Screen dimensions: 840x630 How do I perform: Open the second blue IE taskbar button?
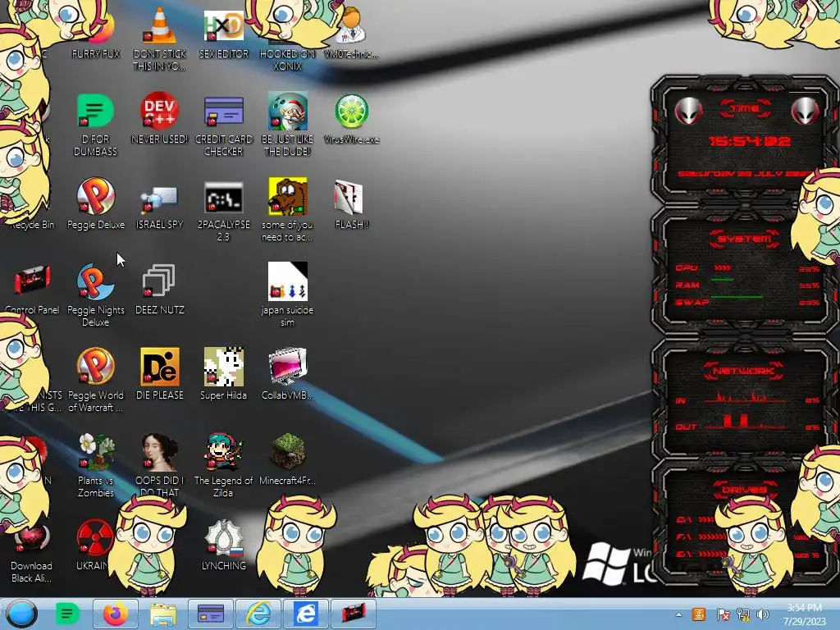[x=306, y=614]
